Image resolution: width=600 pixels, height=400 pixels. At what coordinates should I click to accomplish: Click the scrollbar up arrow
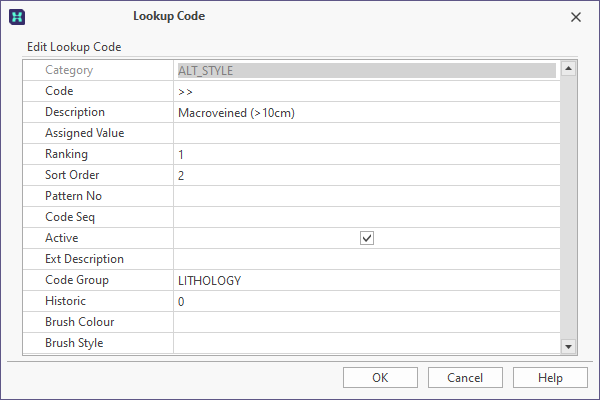(568, 70)
